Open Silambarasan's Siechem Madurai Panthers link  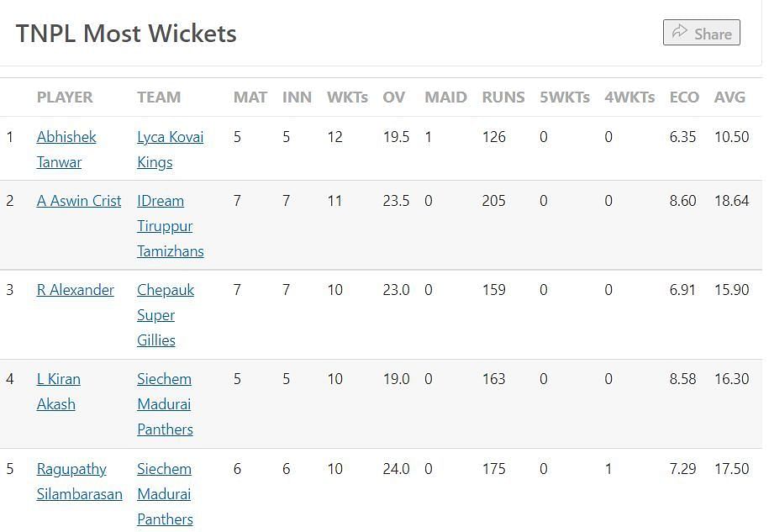click(166, 469)
